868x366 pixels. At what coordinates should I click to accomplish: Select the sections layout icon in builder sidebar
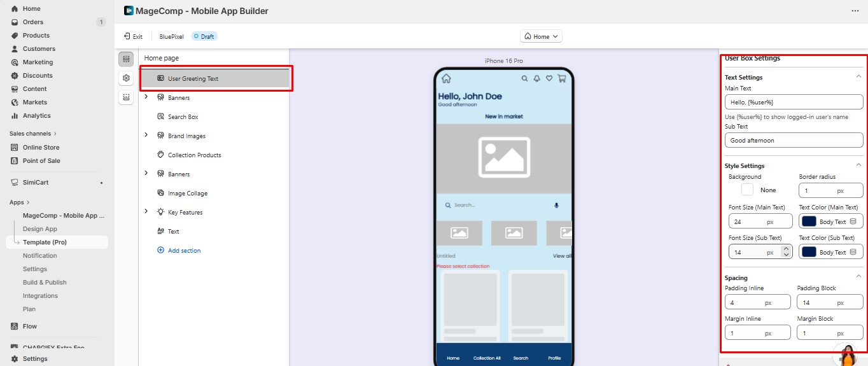126,59
